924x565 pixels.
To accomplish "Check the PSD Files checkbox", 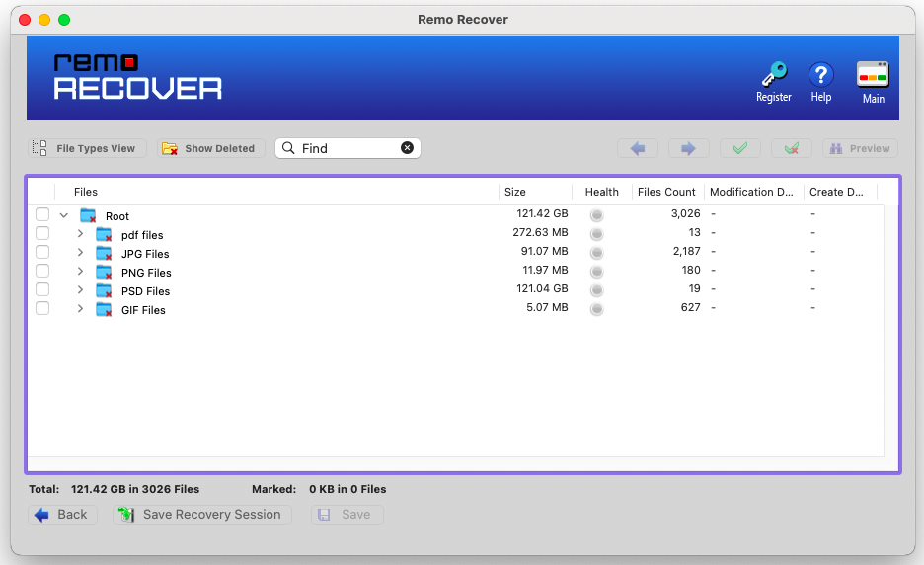I will 42,289.
